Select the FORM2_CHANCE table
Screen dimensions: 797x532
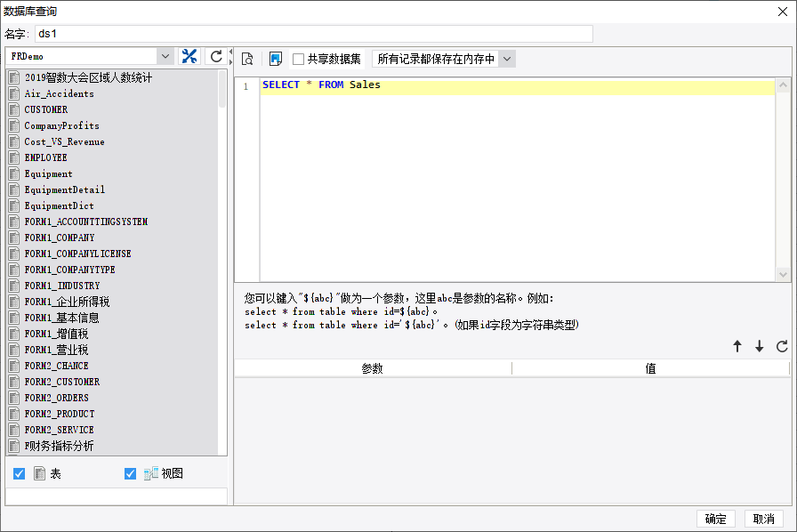[x=56, y=366]
